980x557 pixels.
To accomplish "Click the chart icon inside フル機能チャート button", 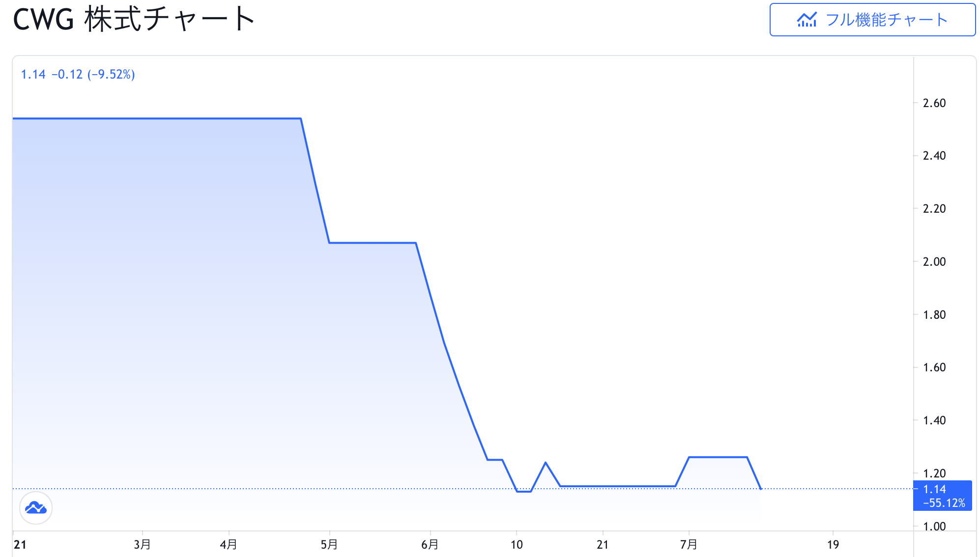I will coord(807,20).
